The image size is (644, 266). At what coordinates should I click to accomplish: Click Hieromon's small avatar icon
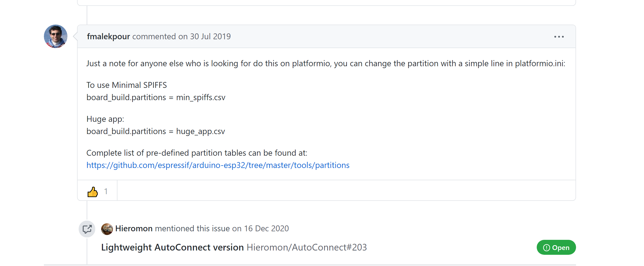coord(107,229)
